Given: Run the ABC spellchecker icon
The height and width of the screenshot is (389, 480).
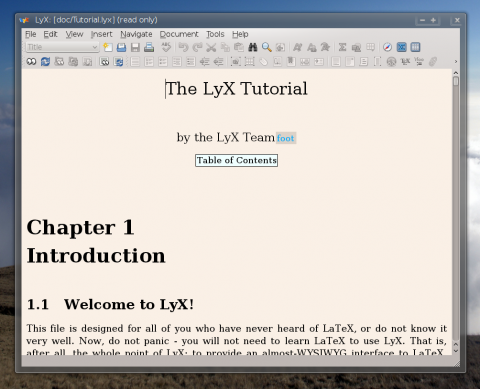Looking at the screenshot, I should pyautogui.click(x=166, y=47).
